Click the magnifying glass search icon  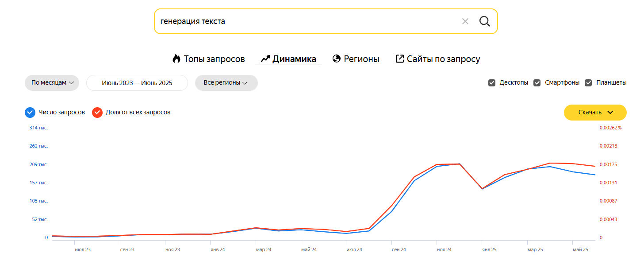click(x=485, y=21)
